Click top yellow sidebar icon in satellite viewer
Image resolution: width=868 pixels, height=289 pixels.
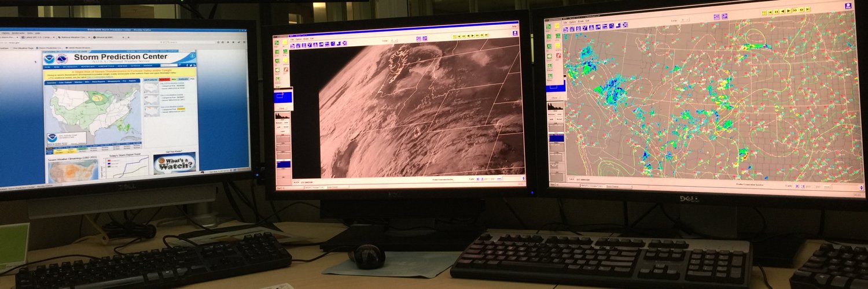point(285,42)
